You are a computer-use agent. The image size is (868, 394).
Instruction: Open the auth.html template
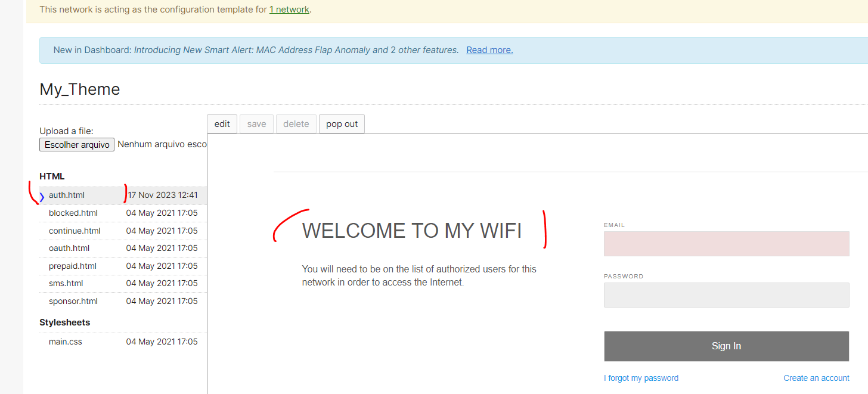(66, 195)
